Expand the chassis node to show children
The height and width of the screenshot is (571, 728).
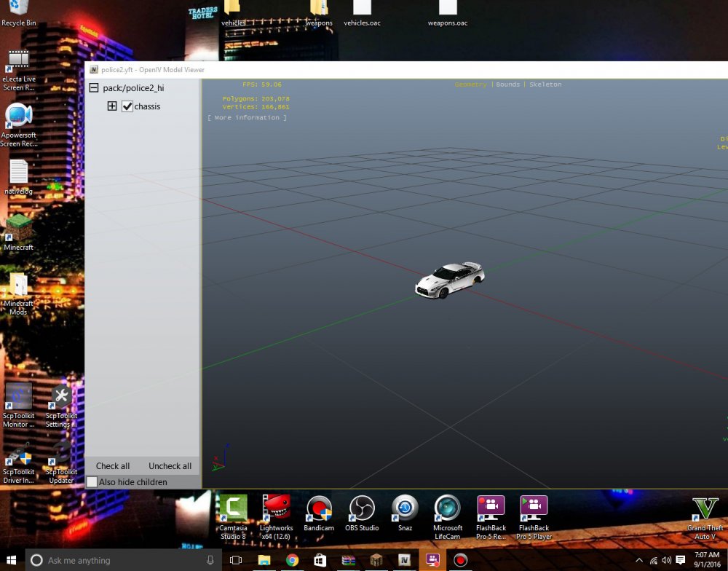click(x=113, y=106)
